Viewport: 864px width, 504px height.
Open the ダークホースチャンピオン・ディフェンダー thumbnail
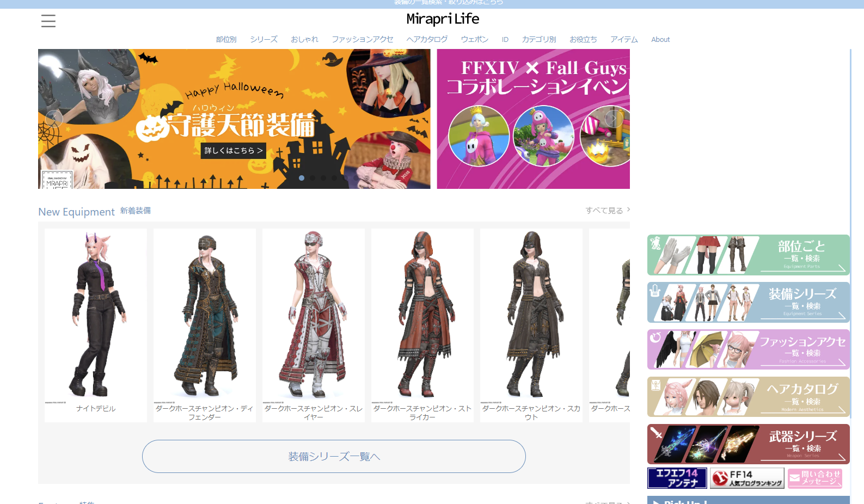tap(205, 316)
